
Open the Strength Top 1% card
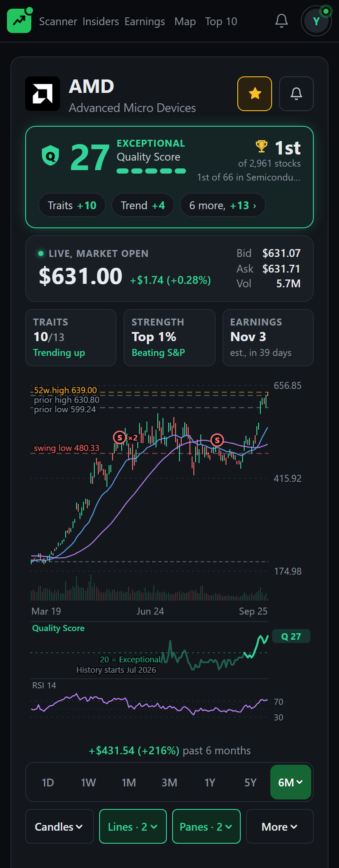coord(169,338)
